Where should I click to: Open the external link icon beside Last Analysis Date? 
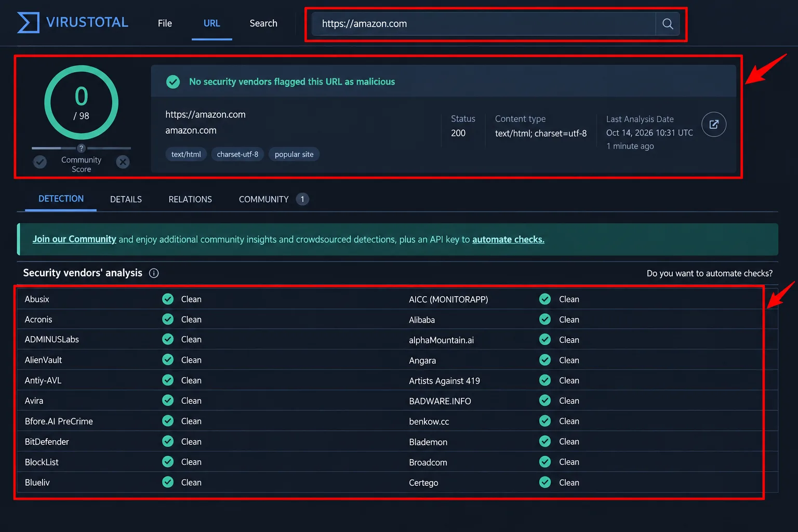[x=714, y=125]
